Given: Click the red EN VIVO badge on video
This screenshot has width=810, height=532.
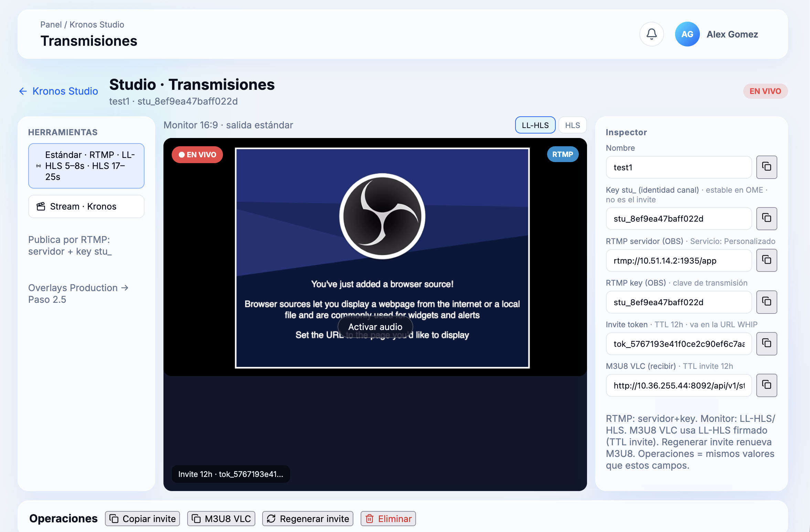Looking at the screenshot, I should (197, 155).
